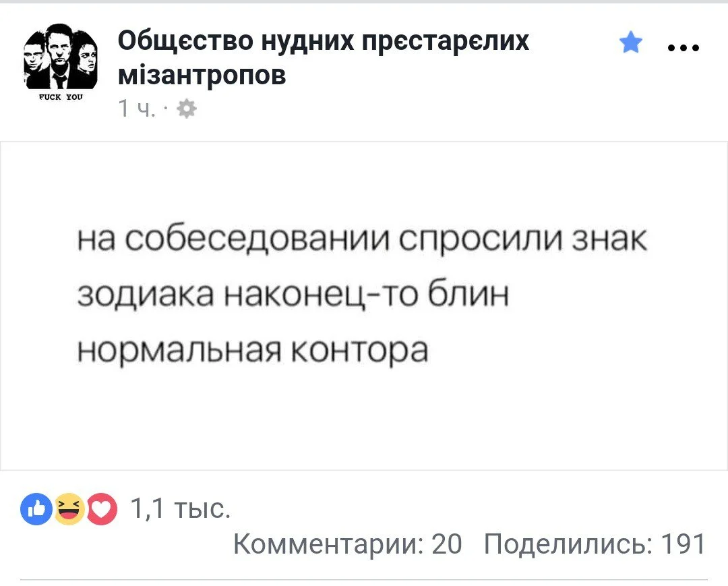Click the "зодиака наконец-то блин" line
The image size is (728, 586).
[293, 296]
